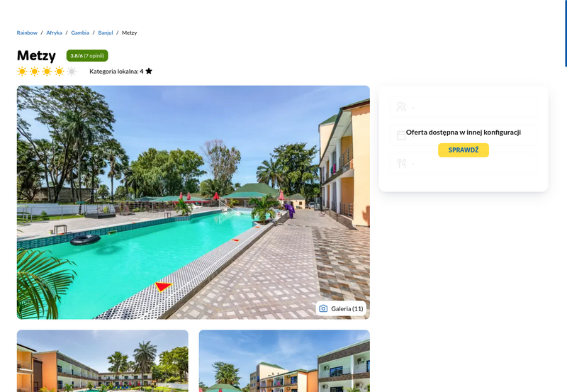Open the Rainbow breadcrumb link

pos(27,33)
